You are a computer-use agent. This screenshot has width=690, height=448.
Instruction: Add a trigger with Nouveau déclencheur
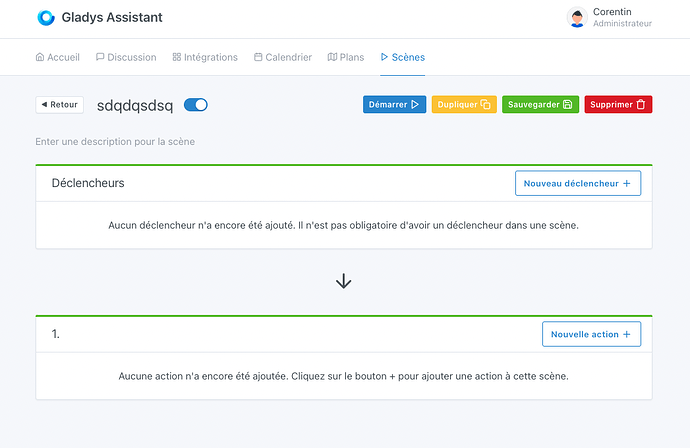(577, 183)
